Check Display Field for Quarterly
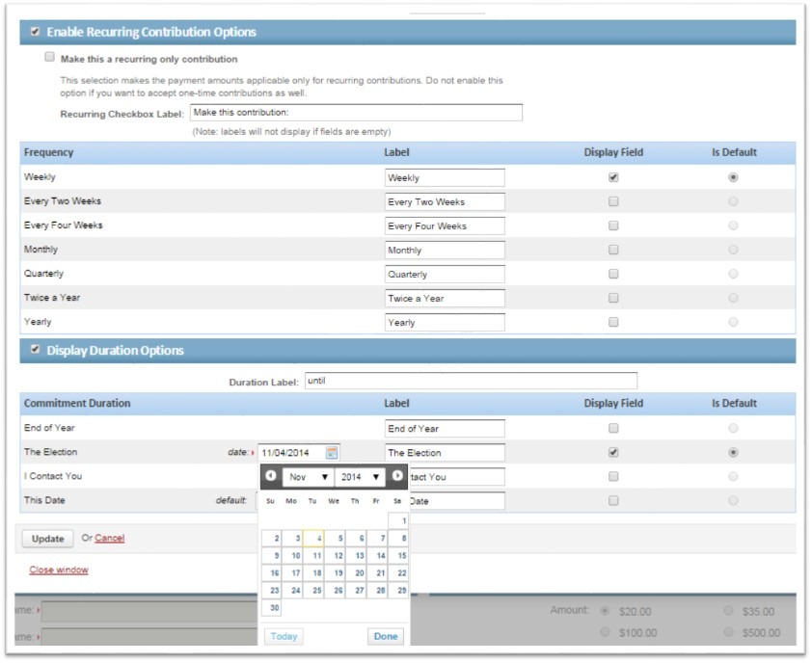Image resolution: width=812 pixels, height=663 pixels. point(613,274)
